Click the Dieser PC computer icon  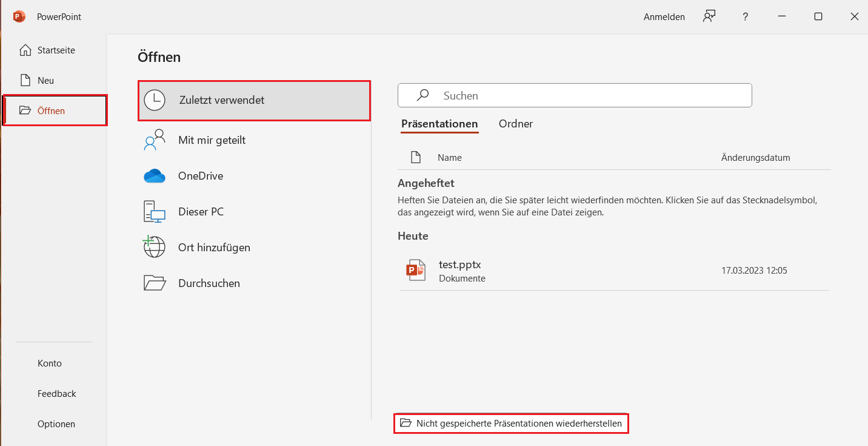(155, 211)
